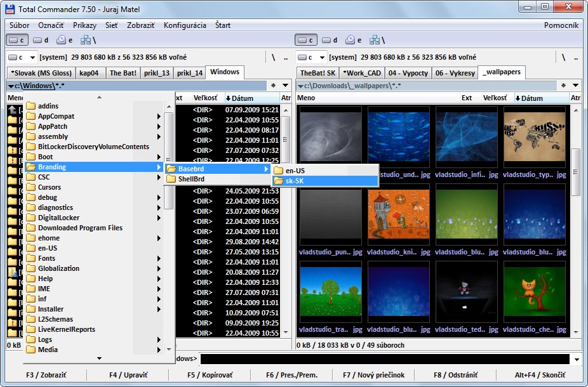Screen dimensions: 588x387
Task: Click the sk-SK folder in submenu
Action: pos(324,181)
